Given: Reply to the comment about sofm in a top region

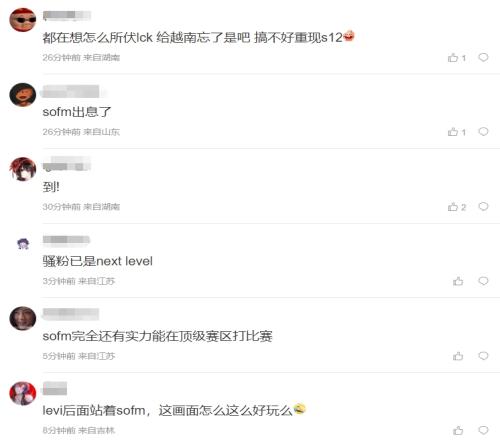Looking at the screenshot, I should point(483,356).
